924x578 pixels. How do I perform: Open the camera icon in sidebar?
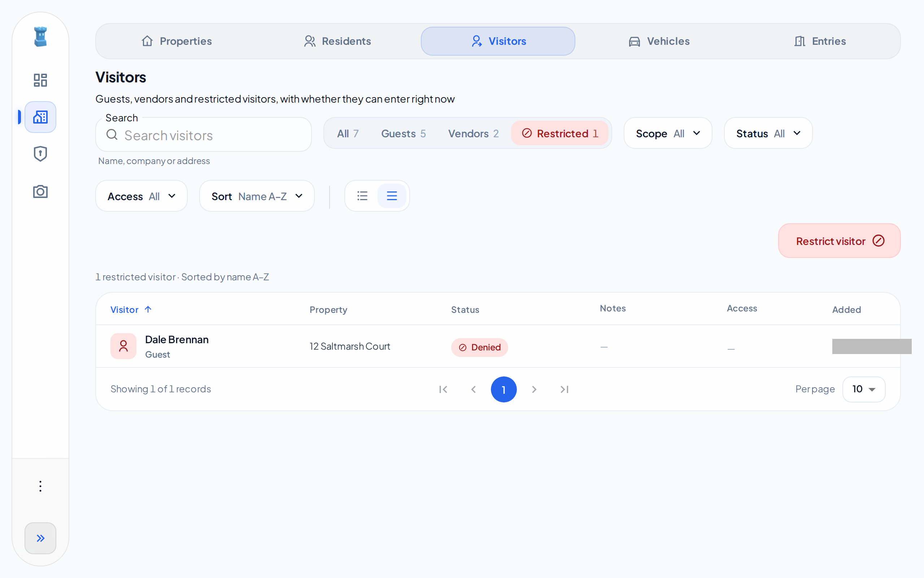click(x=40, y=191)
